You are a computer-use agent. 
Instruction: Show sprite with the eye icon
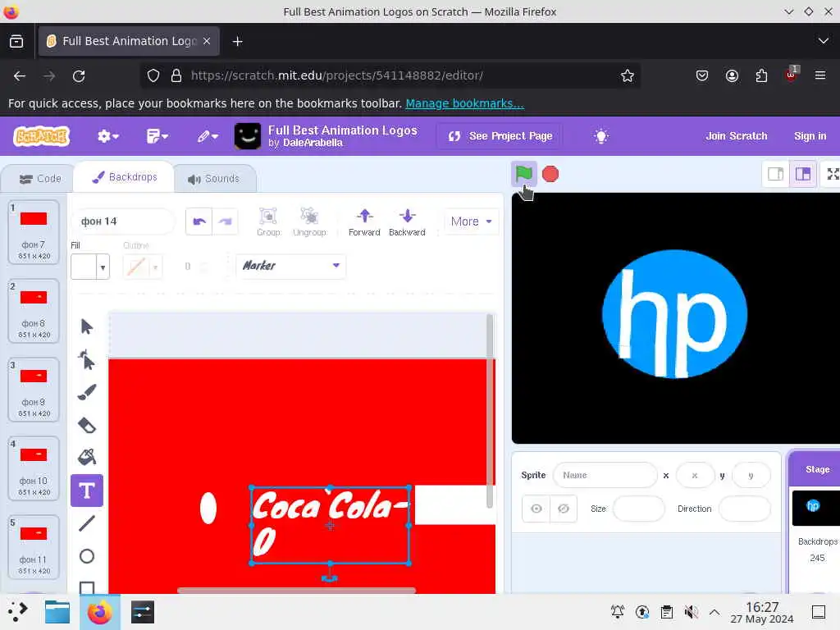[x=536, y=509]
